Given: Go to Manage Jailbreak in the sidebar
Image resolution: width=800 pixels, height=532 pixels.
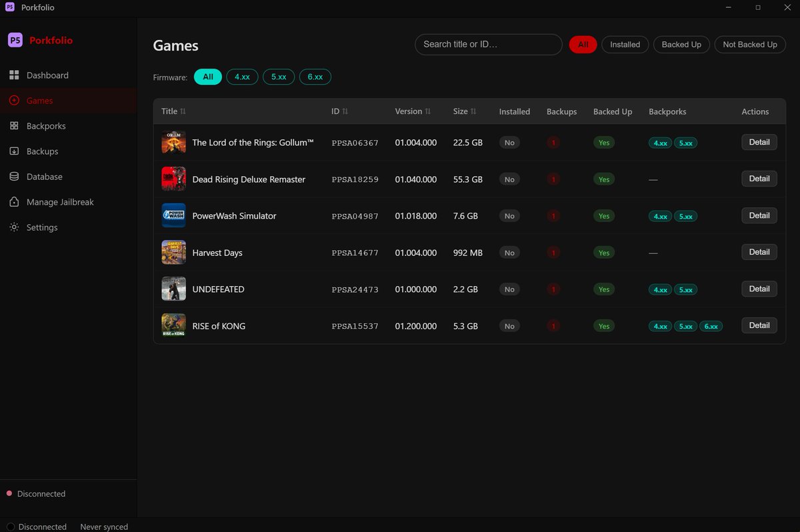Looking at the screenshot, I should coord(68,202).
